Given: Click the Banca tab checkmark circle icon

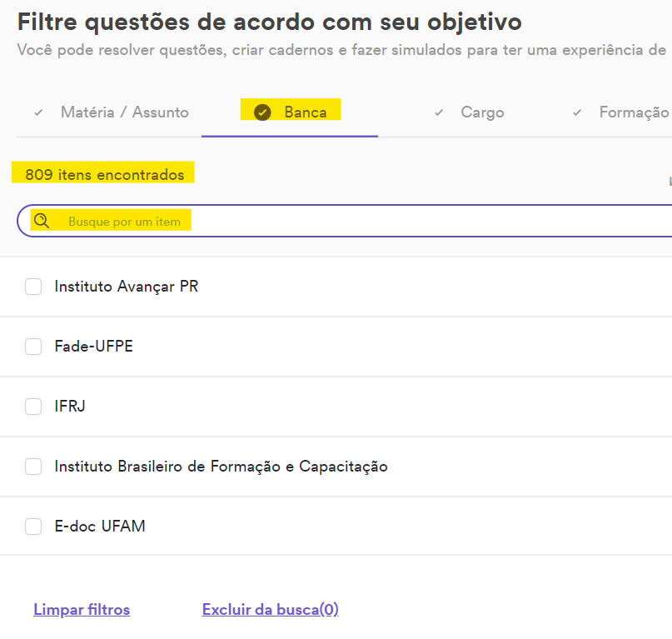Looking at the screenshot, I should click(262, 112).
